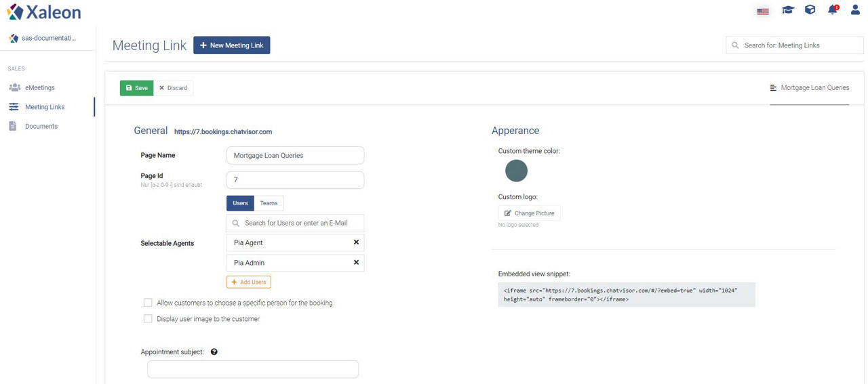Remove Pia Agent from selectable agents
Viewport: 868px width, 384px height.
[x=356, y=242]
